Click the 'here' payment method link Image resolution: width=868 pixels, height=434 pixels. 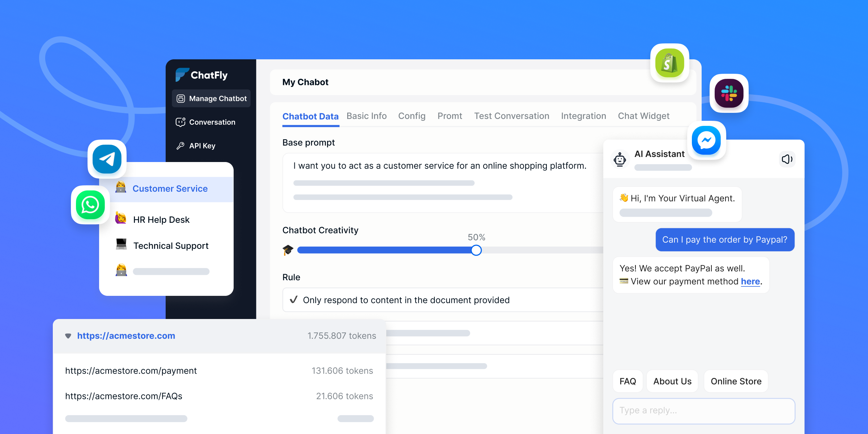pos(750,281)
